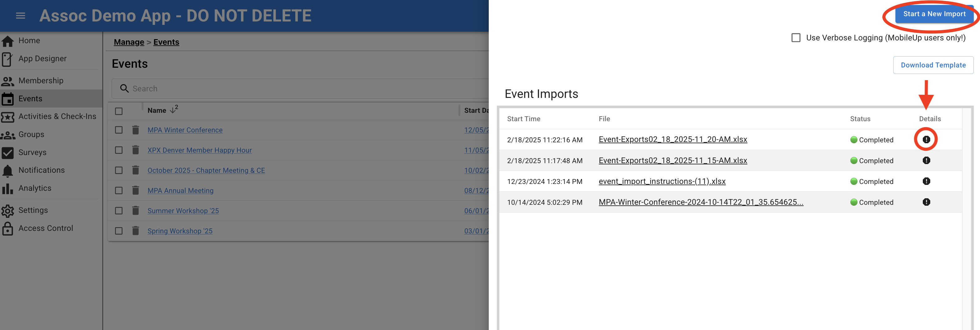Open the Analytics section in sidebar
Screen dimensions: 980x330
click(35, 188)
